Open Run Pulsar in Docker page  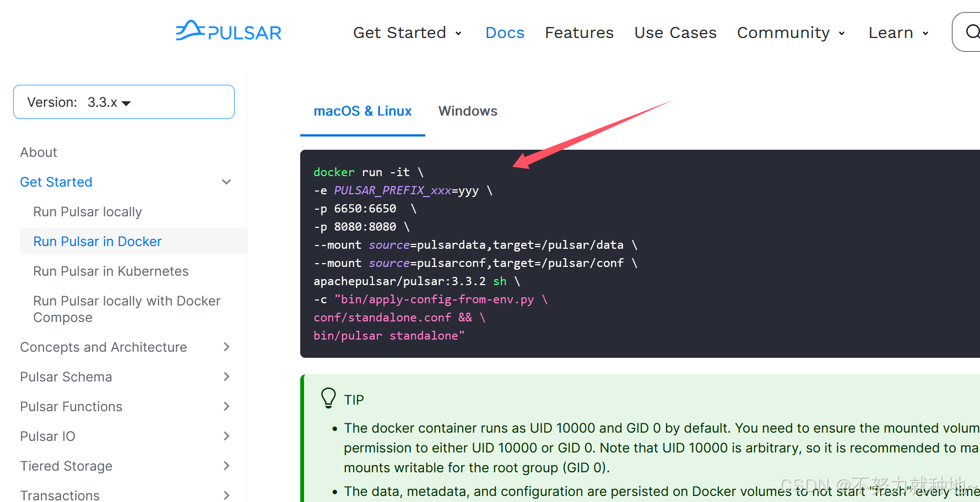point(98,242)
